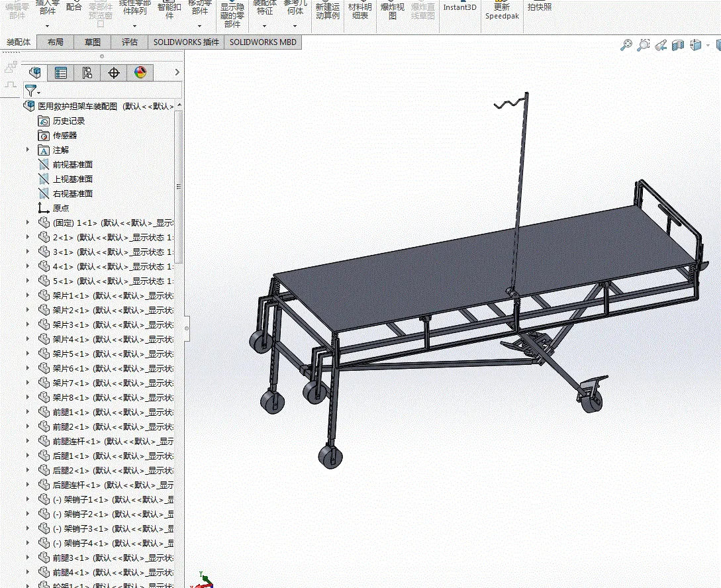Open 插入零部件 dropdown arrow

pos(47,26)
